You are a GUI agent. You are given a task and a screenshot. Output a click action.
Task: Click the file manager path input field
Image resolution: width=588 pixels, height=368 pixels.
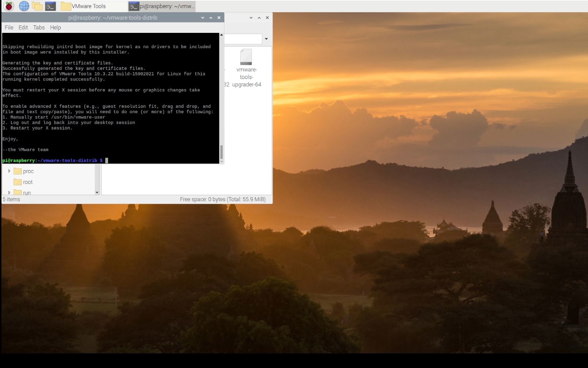tap(243, 39)
